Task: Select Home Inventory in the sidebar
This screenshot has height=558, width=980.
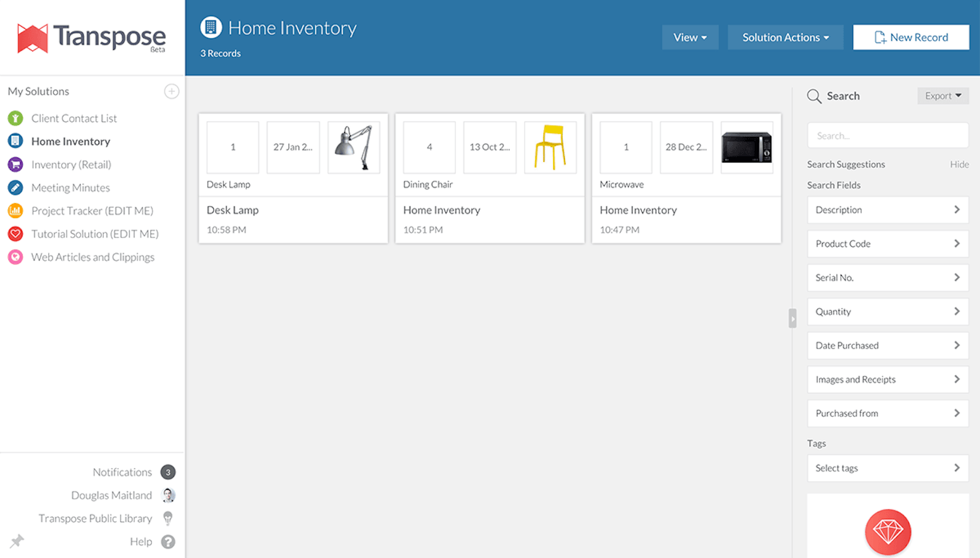Action: point(71,141)
